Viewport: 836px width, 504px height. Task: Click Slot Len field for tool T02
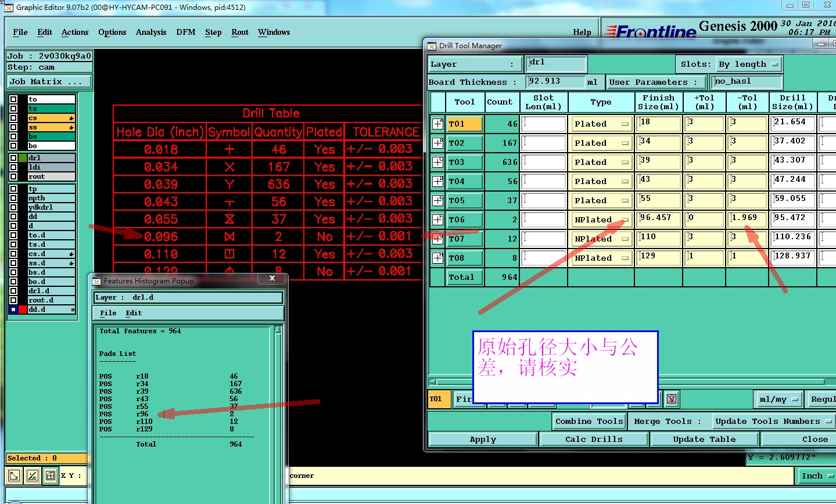coord(544,143)
